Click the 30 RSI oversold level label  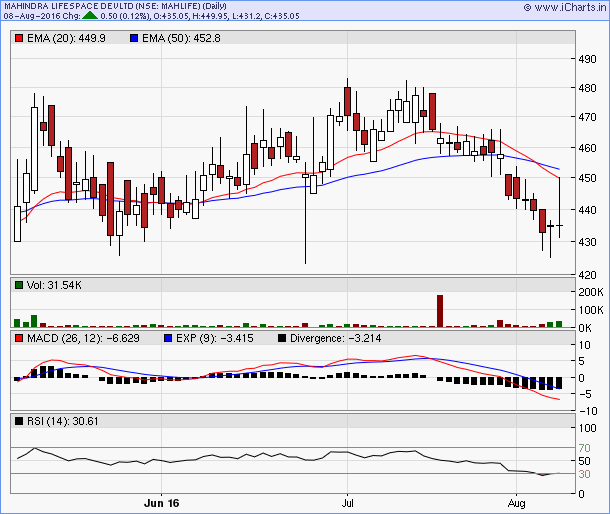point(584,474)
